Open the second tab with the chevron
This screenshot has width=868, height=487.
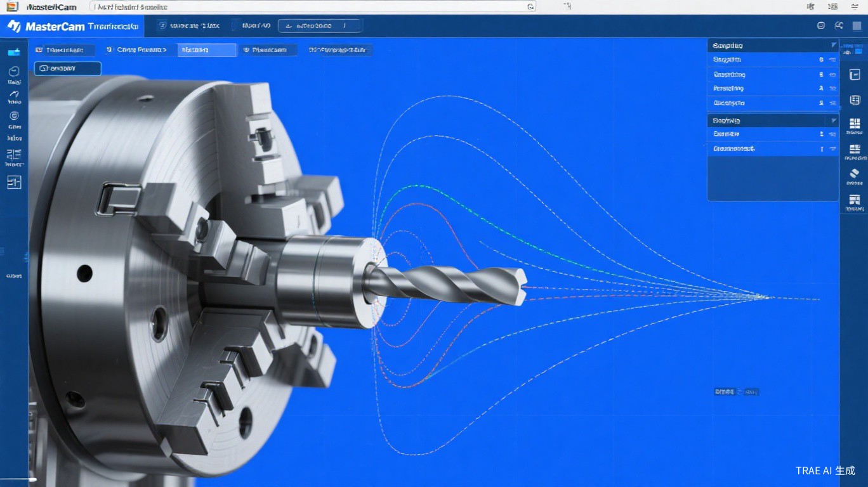point(136,49)
